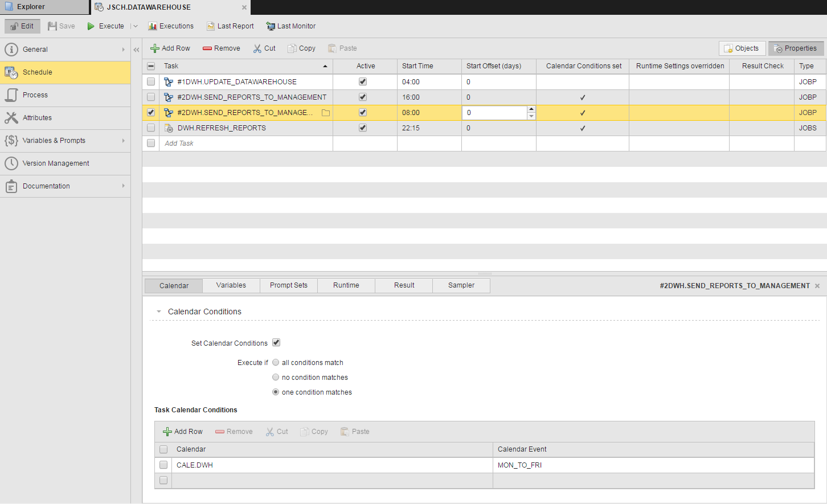The height and width of the screenshot is (504, 827).
Task: Open the Documentation sidebar page
Action: (x=65, y=186)
